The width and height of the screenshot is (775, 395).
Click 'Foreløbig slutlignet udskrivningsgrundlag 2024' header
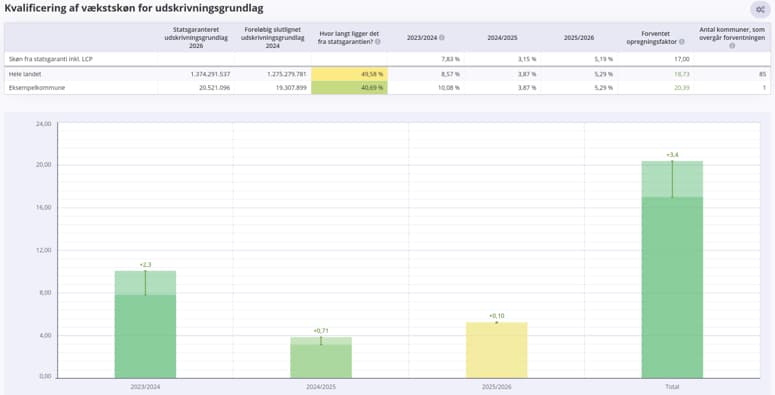pyautogui.click(x=273, y=38)
